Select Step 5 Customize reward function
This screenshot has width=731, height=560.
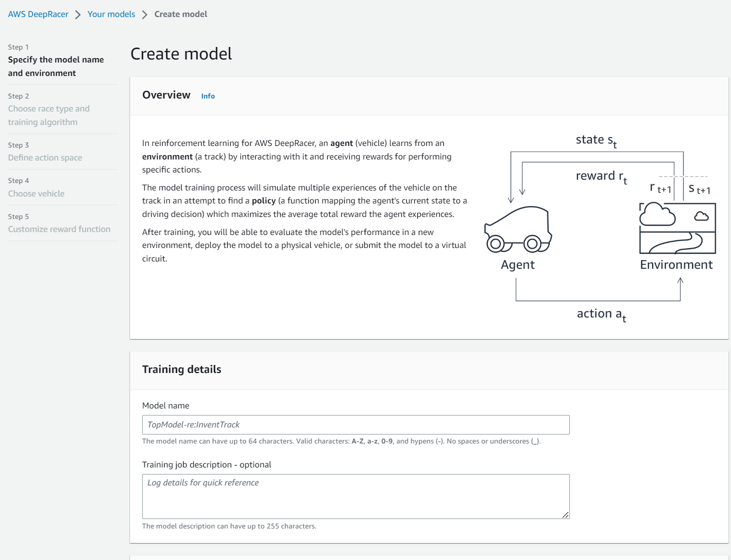coord(59,229)
